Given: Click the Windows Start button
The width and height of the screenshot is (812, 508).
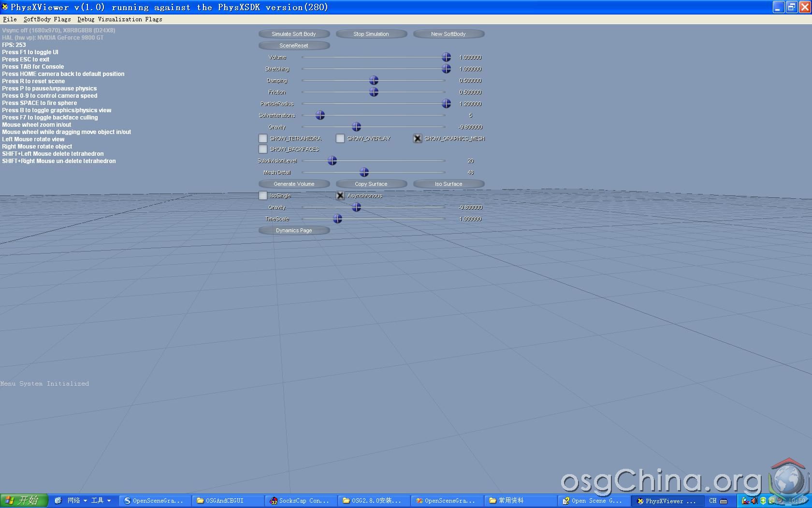Looking at the screenshot, I should coord(24,501).
